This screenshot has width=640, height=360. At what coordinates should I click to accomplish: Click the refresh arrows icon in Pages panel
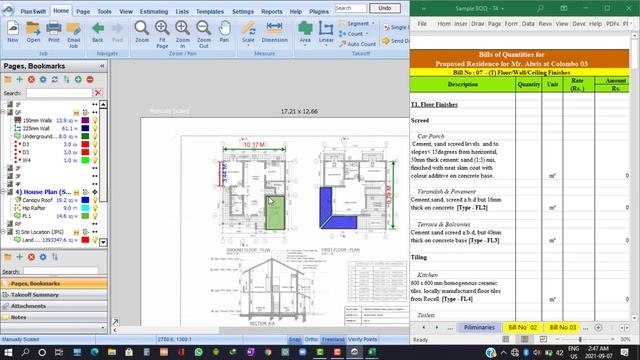pyautogui.click(x=55, y=80)
